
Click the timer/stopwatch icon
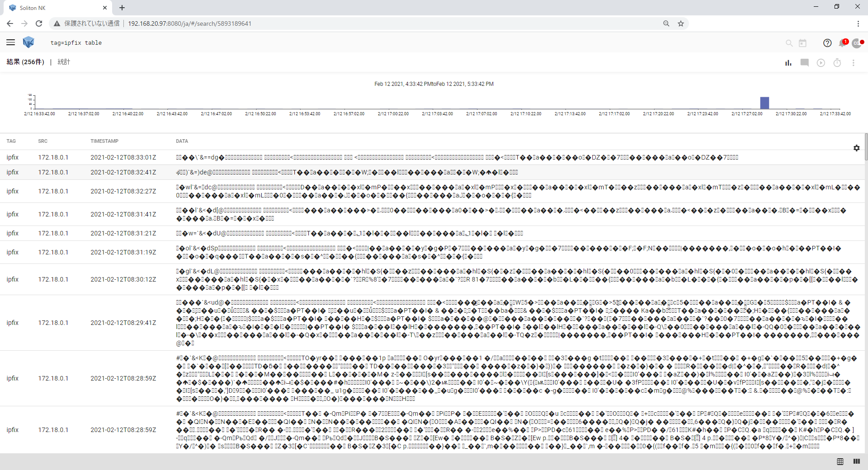837,62
